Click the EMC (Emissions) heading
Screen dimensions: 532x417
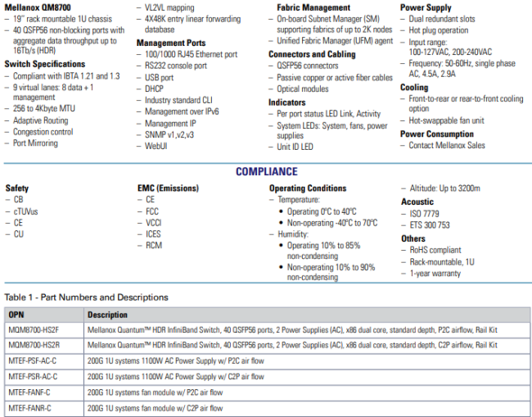pos(168,188)
